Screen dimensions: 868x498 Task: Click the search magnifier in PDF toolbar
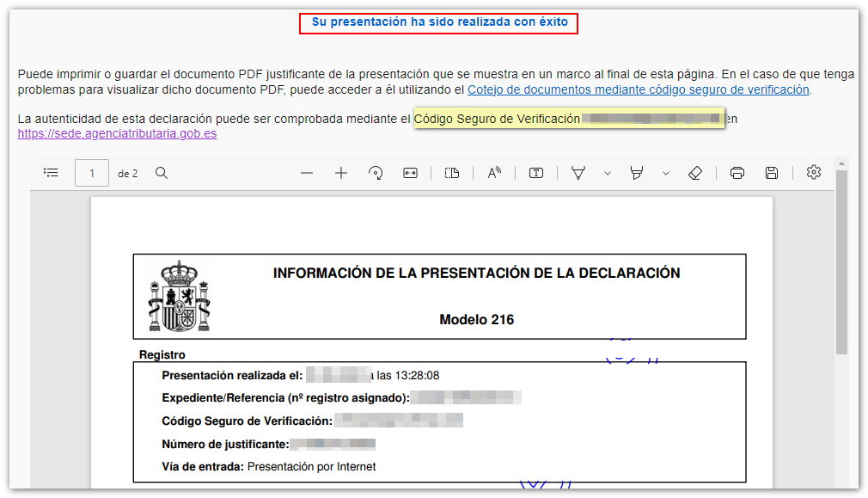(162, 173)
